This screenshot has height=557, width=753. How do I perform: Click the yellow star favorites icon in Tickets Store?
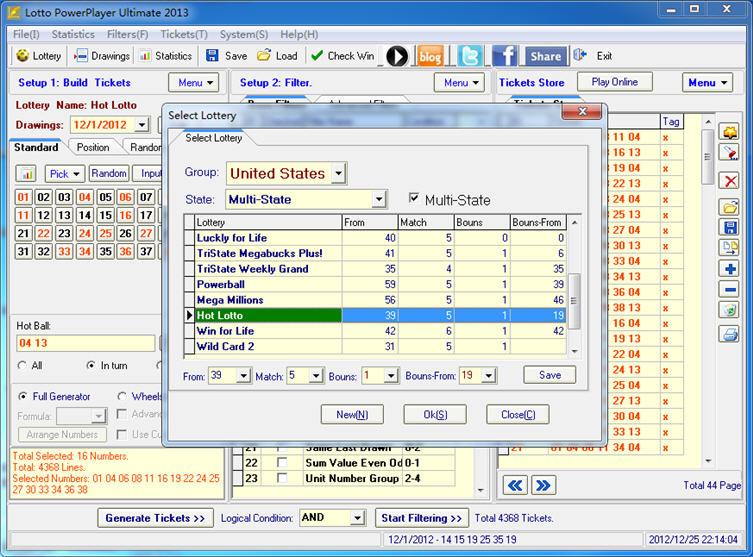(x=729, y=132)
